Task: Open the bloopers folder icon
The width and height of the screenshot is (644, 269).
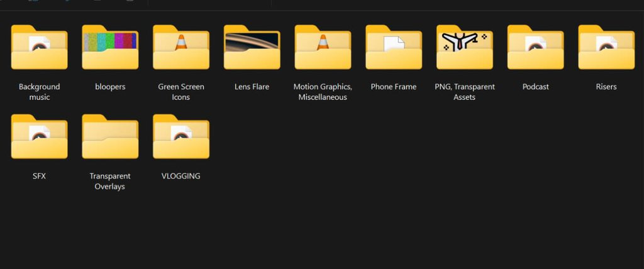Action: [x=110, y=47]
